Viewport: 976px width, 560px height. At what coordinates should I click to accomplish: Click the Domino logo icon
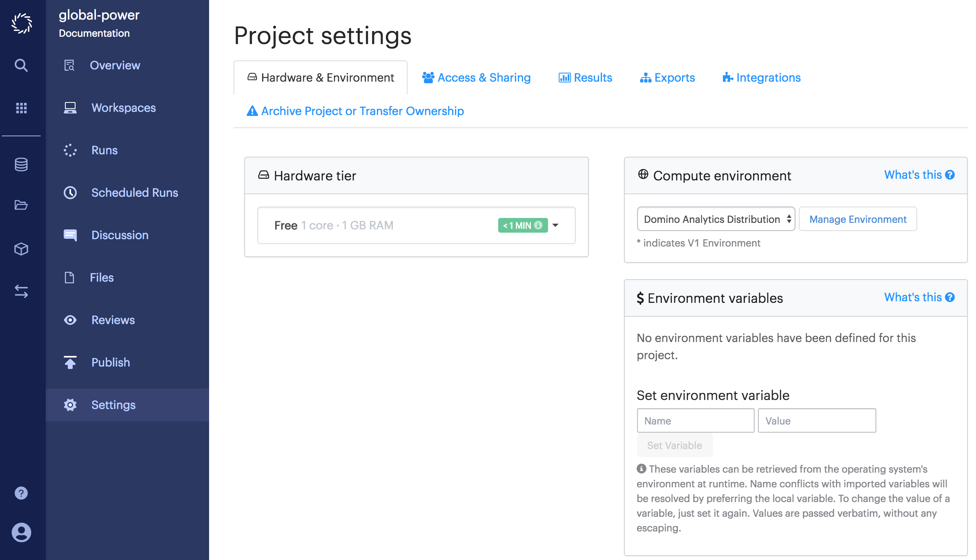pyautogui.click(x=21, y=24)
